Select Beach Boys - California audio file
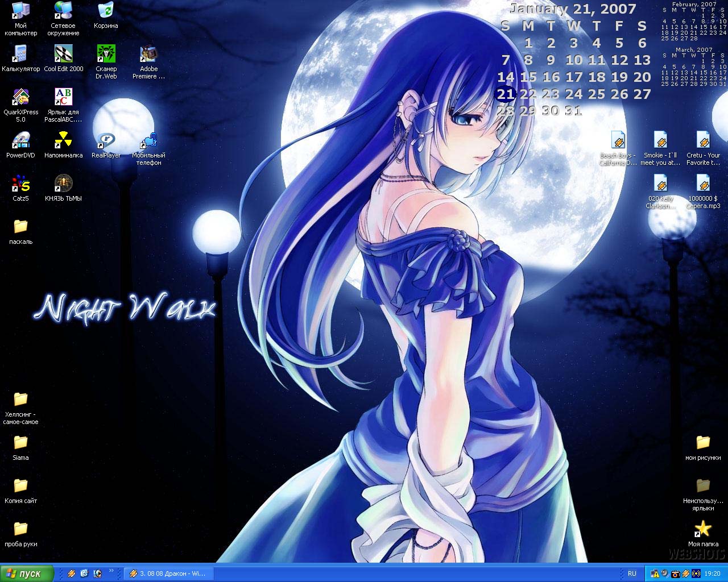Image resolution: width=728 pixels, height=582 pixels. click(x=618, y=148)
